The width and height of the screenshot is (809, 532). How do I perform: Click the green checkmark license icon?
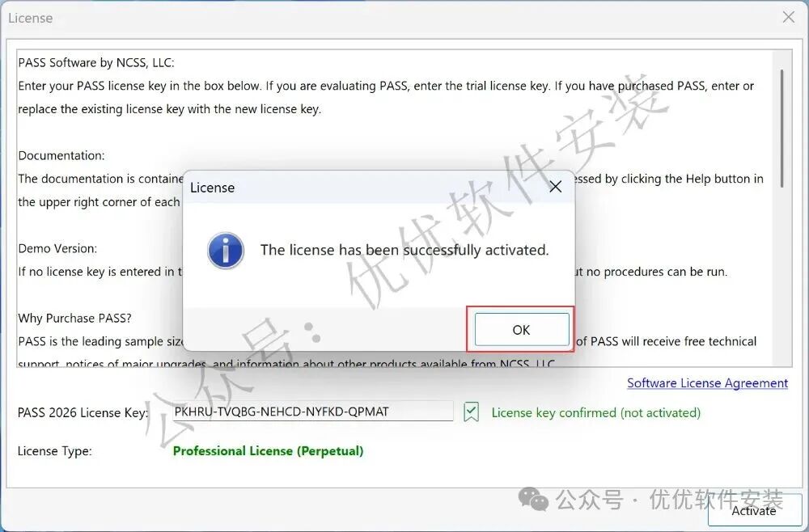471,412
